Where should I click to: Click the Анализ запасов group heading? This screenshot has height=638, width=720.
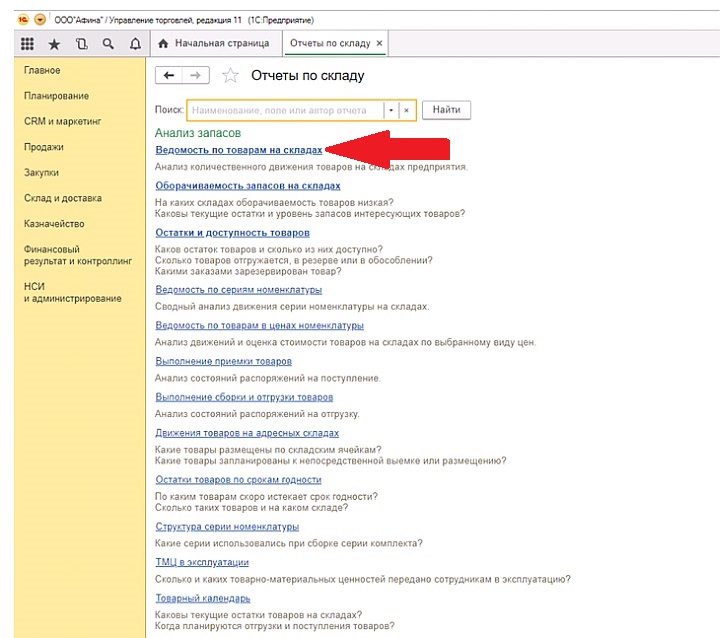pos(198,133)
